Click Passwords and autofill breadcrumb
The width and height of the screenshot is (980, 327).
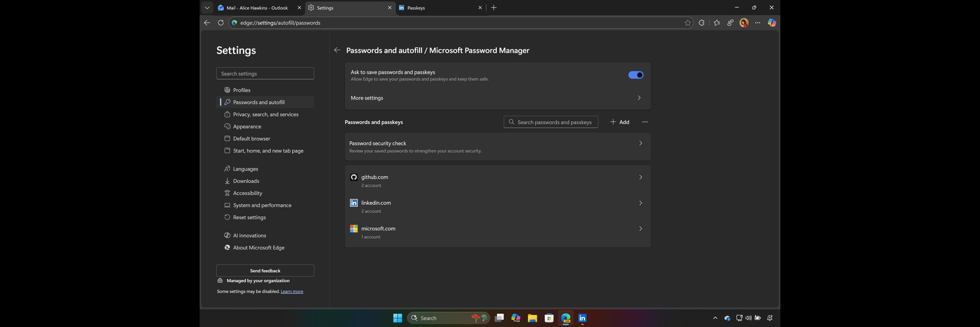(384, 50)
